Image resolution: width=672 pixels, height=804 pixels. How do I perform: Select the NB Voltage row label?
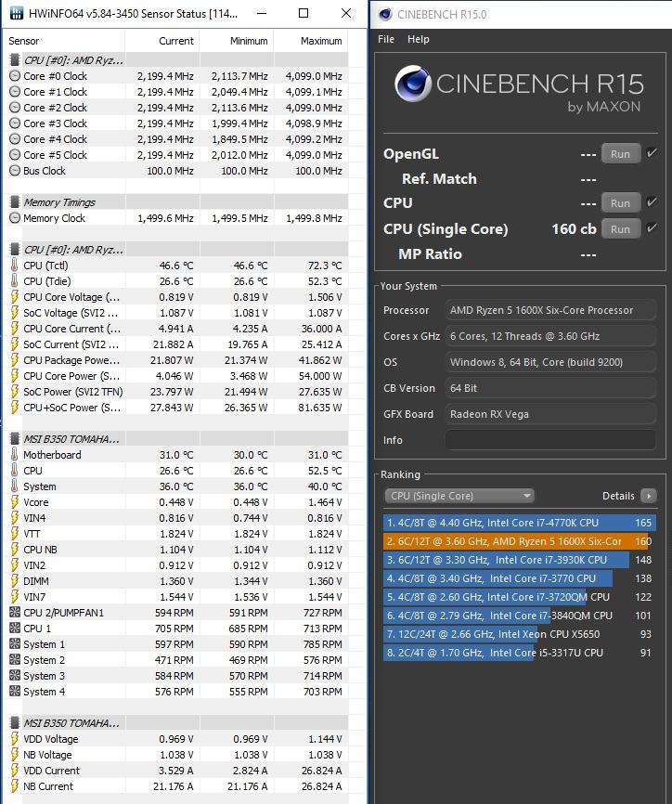[47, 755]
